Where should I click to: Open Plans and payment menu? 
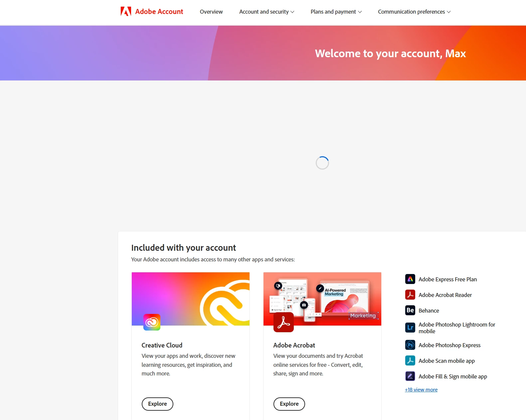point(336,12)
